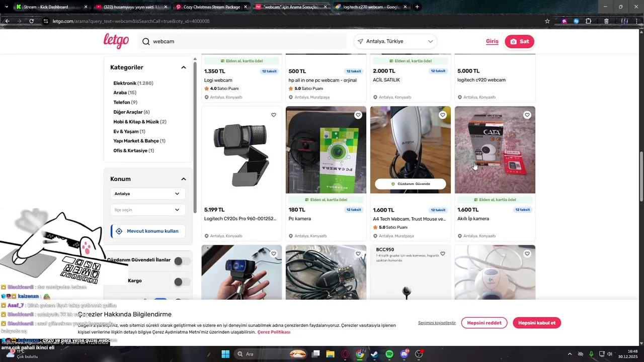Image resolution: width=644 pixels, height=362 pixels.
Task: Open the Antalya, Türkiye location selector
Action: tap(395, 41)
